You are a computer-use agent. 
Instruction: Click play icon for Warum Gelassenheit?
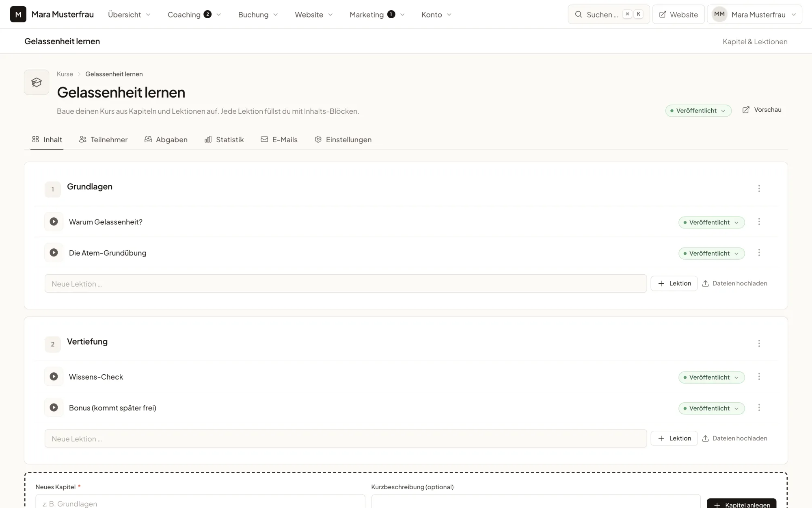tap(54, 221)
